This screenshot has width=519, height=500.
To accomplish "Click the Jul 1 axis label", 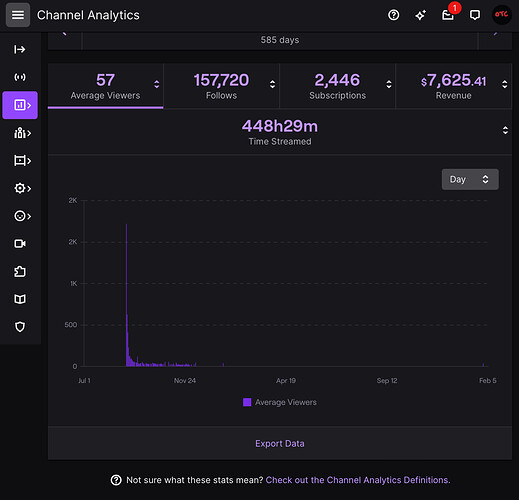I will tap(84, 380).
